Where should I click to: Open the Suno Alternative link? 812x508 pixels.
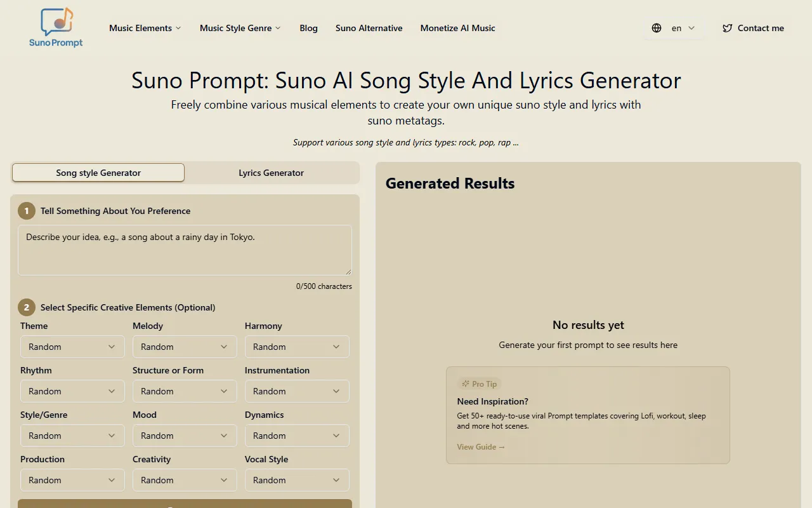tap(369, 28)
